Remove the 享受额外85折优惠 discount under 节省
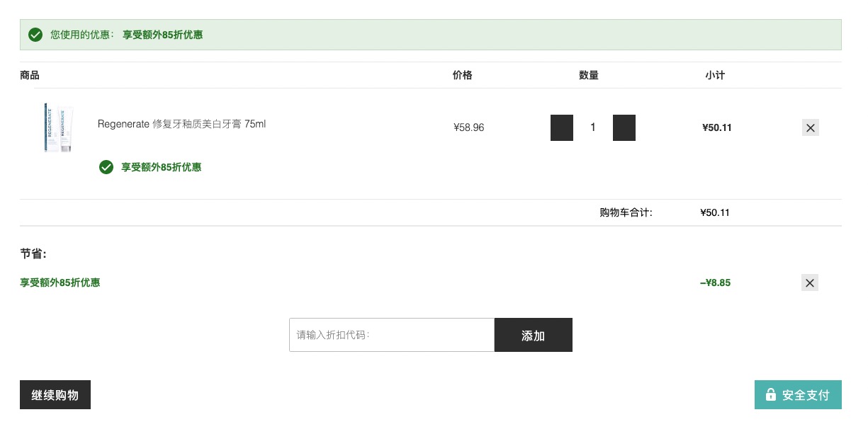Image resolution: width=868 pixels, height=434 pixels. pyautogui.click(x=811, y=283)
